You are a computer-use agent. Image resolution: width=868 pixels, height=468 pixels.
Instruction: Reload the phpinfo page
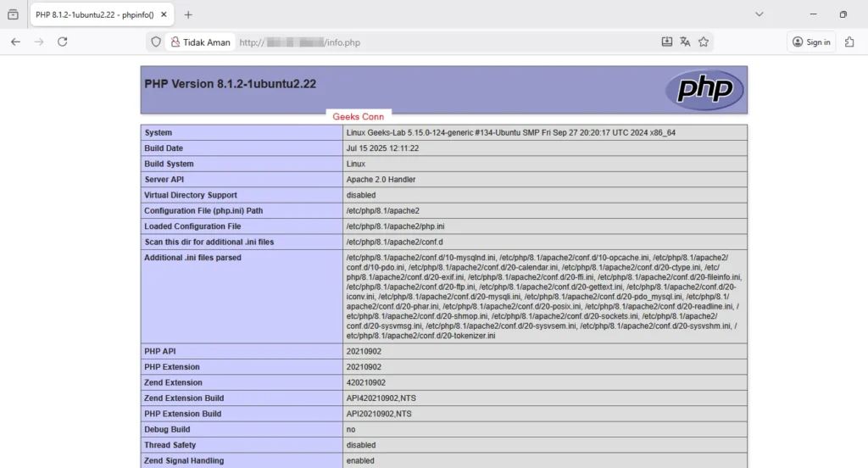coord(63,42)
